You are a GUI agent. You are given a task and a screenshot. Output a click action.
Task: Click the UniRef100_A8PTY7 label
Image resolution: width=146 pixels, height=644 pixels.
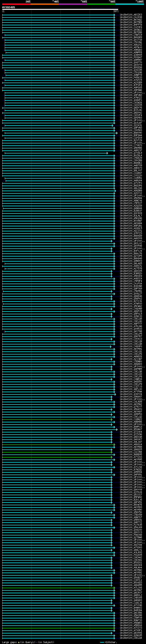pyautogui.click(x=131, y=324)
